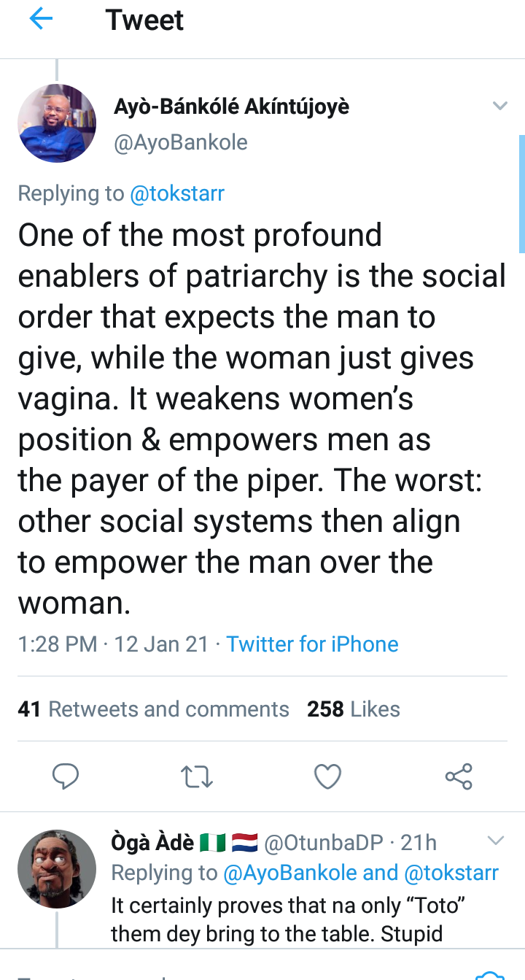View 41 Retweets and comments

(x=153, y=709)
